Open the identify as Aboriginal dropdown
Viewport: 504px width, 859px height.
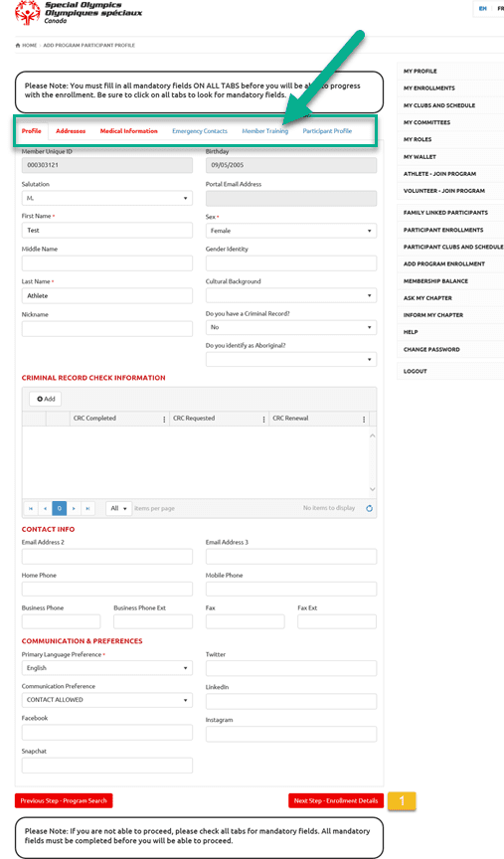pyautogui.click(x=291, y=359)
